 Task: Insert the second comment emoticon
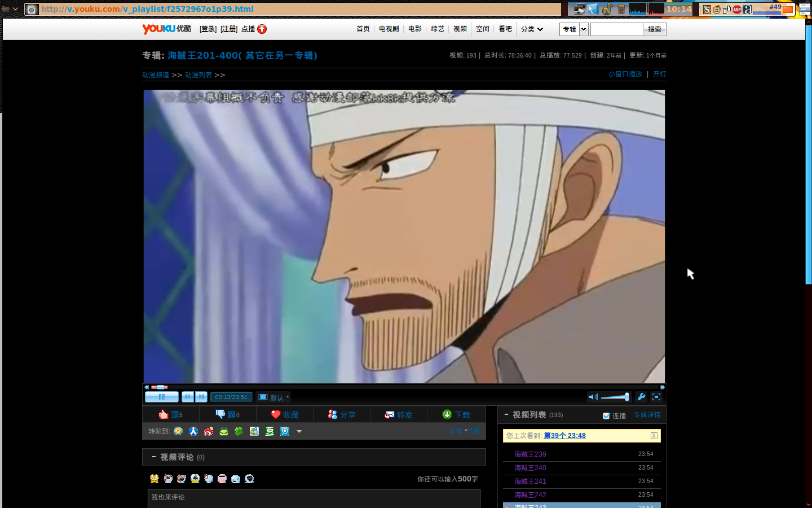click(168, 479)
